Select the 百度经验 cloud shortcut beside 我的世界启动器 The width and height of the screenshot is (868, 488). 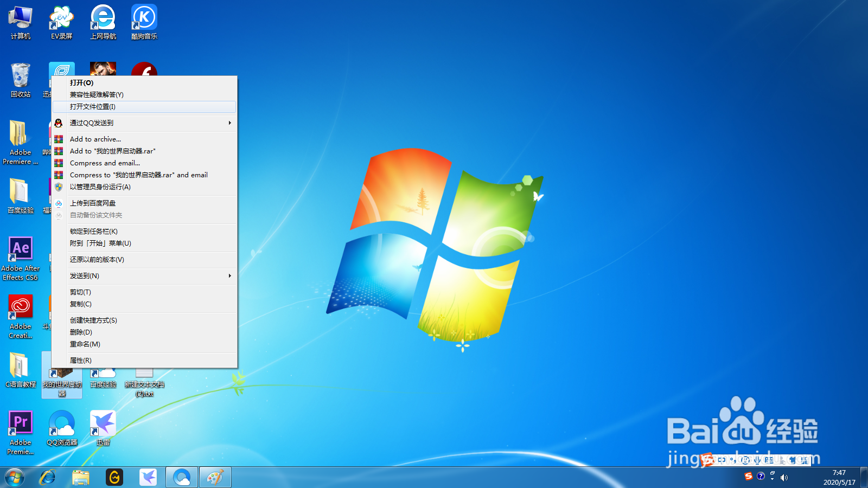pos(103,378)
